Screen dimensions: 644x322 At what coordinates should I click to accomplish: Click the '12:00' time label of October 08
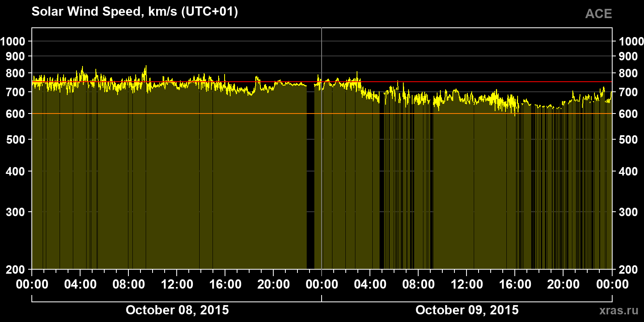177,285
